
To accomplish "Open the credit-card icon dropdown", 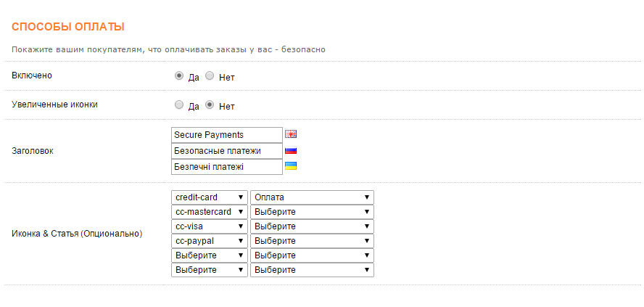I will [x=210, y=197].
